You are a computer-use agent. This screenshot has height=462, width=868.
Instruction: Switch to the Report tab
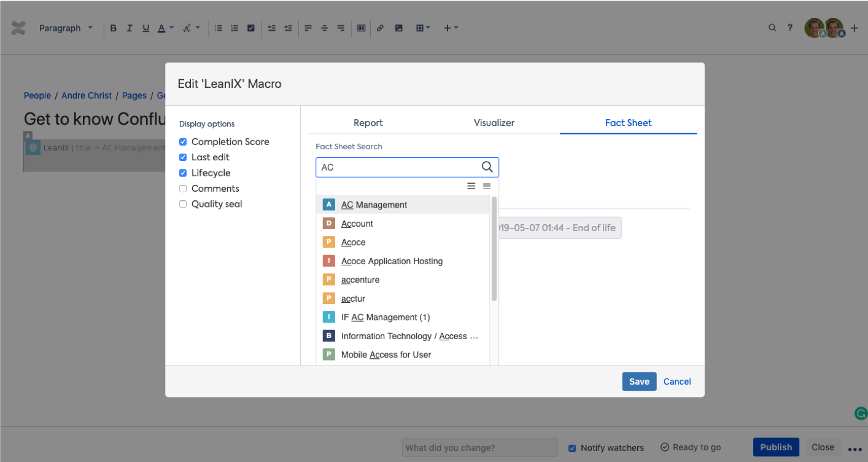click(368, 123)
